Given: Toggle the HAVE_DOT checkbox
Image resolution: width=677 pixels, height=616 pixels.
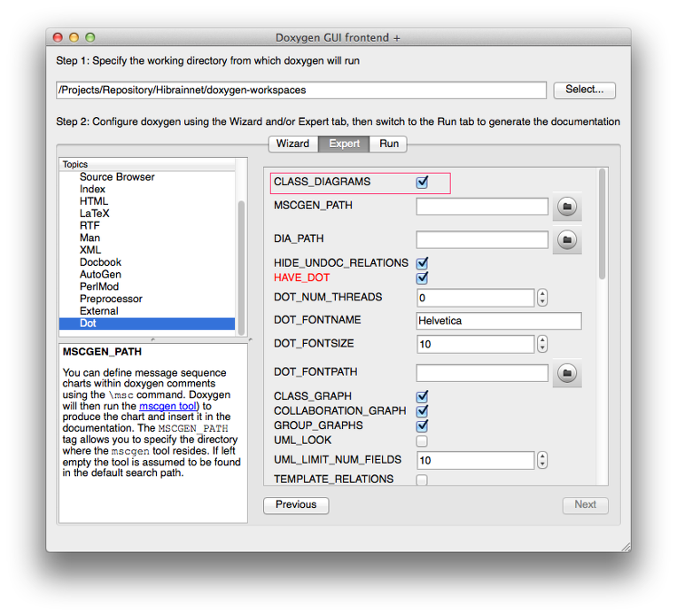Looking at the screenshot, I should (423, 277).
